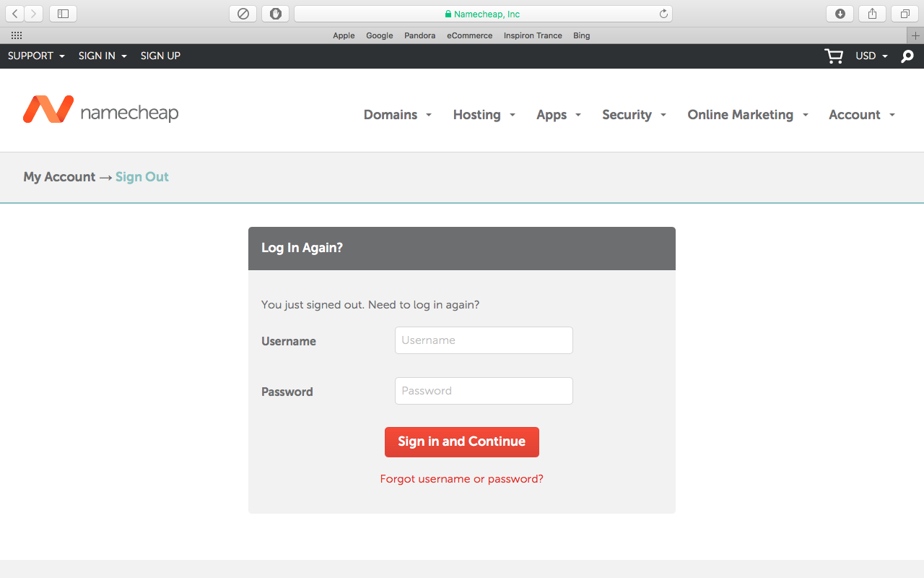Open the Apple bookmark
The image size is (924, 578).
coord(344,35)
